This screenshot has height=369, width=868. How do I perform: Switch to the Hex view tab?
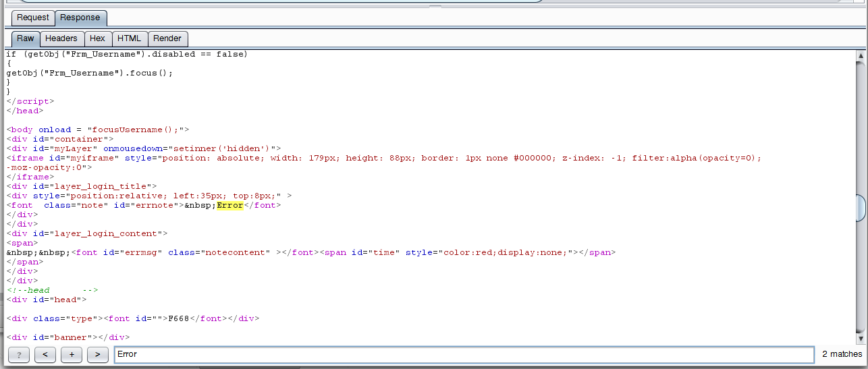97,38
